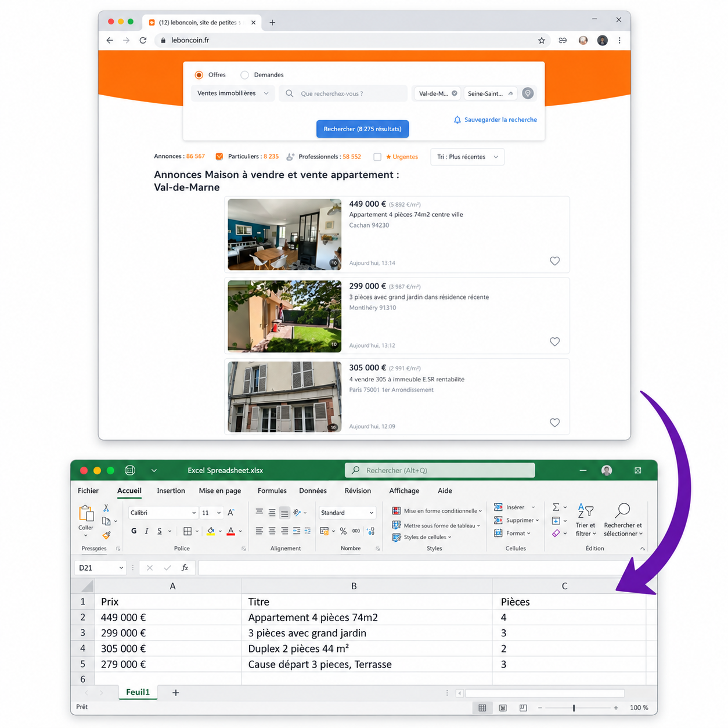Image resolution: width=728 pixels, height=728 pixels.
Task: Open the Rechercher et sélectionner magnifier
Action: click(x=622, y=510)
